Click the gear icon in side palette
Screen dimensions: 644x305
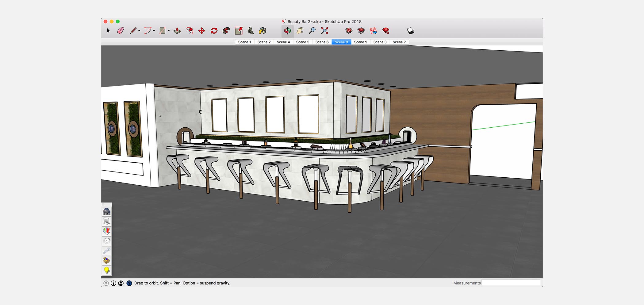pyautogui.click(x=107, y=241)
